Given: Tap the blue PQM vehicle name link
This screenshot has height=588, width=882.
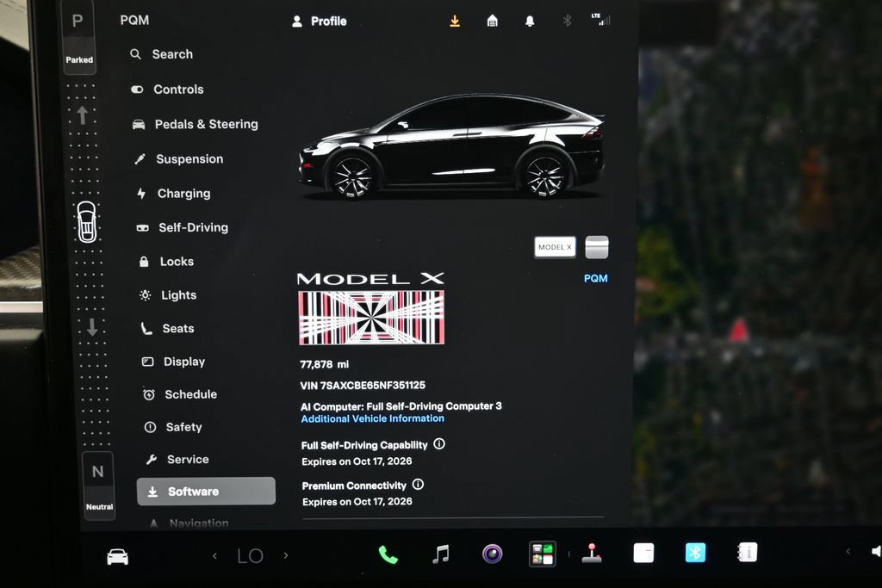Looking at the screenshot, I should click(x=596, y=278).
